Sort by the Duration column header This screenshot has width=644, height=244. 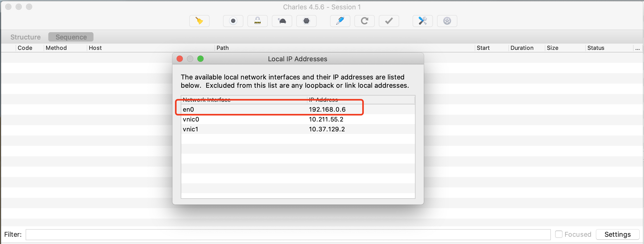527,48
